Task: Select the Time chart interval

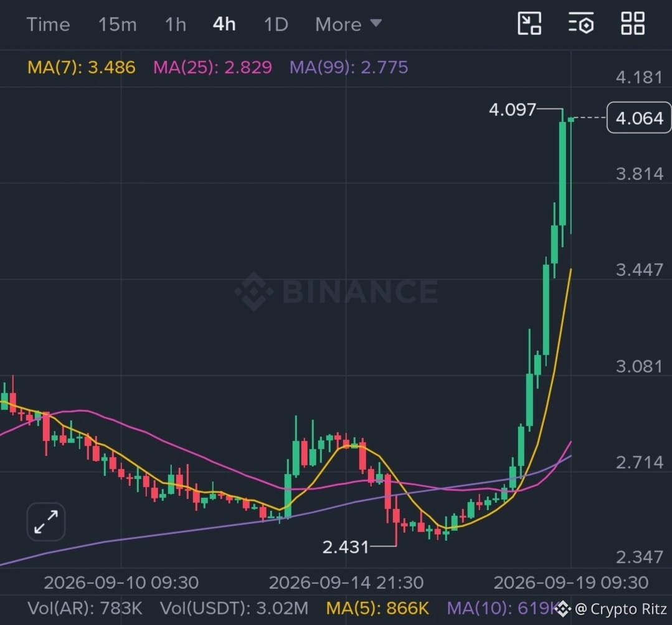Action: [48, 24]
